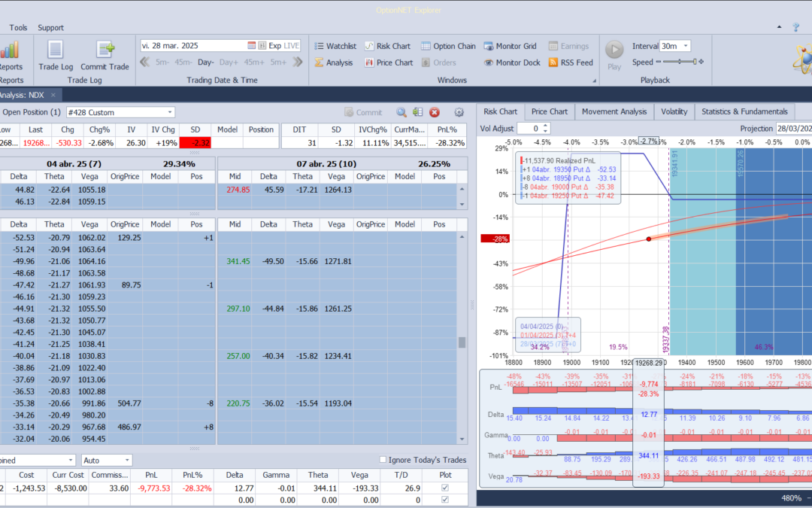
Task: Switch to the Movement Analysis tab
Action: pos(614,111)
